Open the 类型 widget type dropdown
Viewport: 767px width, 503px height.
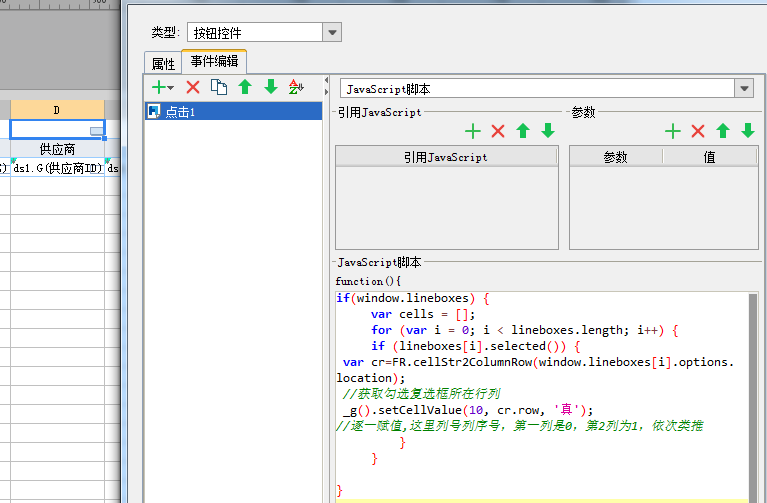[x=332, y=33]
